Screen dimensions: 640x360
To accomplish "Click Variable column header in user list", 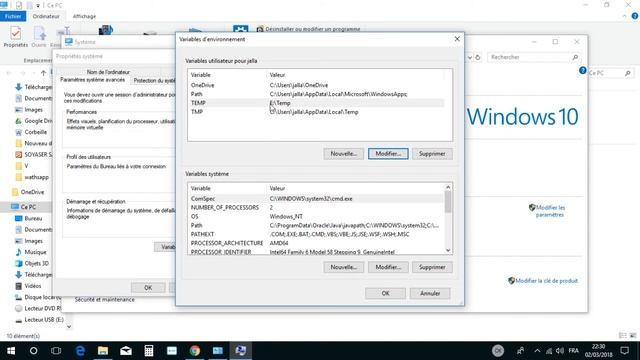I will 227,75.
